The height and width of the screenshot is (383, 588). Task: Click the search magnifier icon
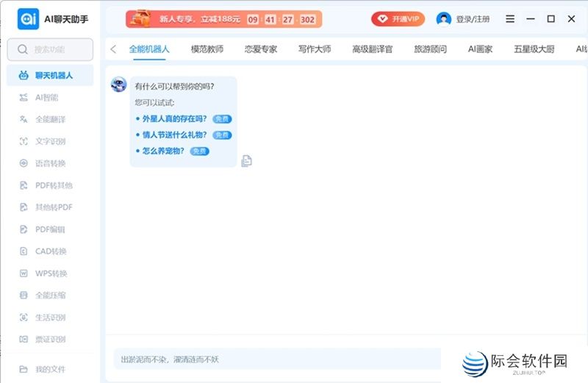click(23, 49)
